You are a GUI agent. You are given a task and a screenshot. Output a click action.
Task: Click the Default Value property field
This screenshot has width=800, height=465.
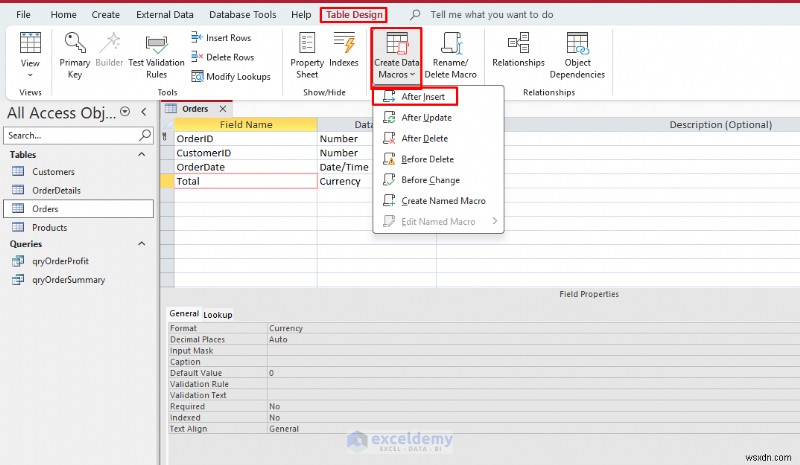coord(534,373)
